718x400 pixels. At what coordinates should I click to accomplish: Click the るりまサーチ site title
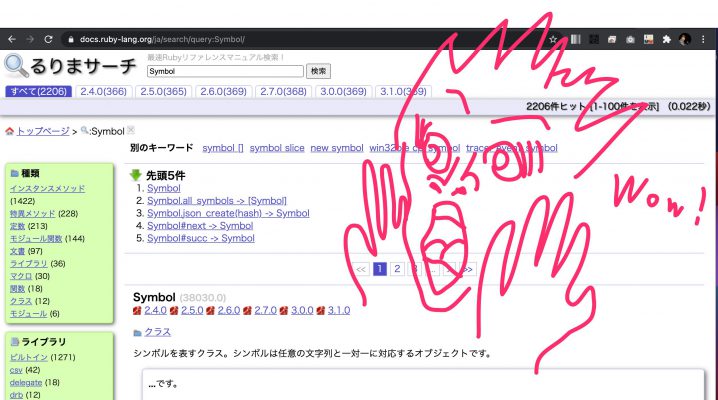click(x=83, y=66)
